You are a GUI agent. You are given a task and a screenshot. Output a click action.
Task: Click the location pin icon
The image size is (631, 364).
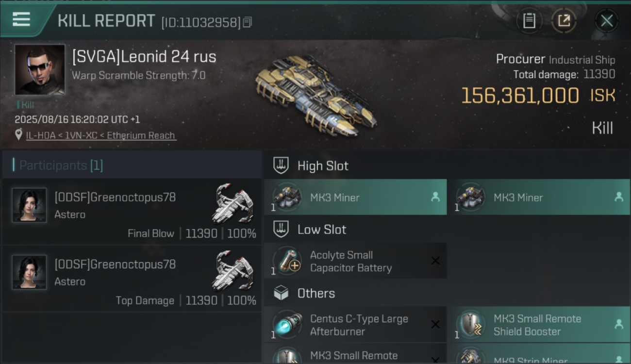click(18, 135)
